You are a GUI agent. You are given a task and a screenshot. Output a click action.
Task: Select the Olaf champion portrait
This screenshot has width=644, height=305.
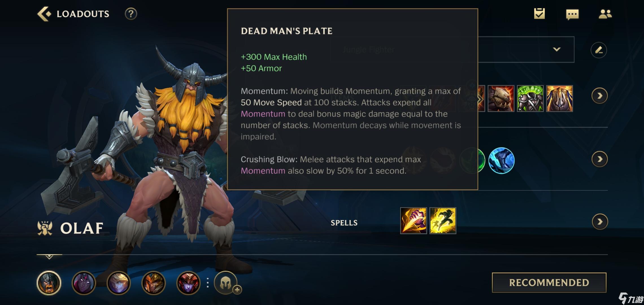pos(49,283)
